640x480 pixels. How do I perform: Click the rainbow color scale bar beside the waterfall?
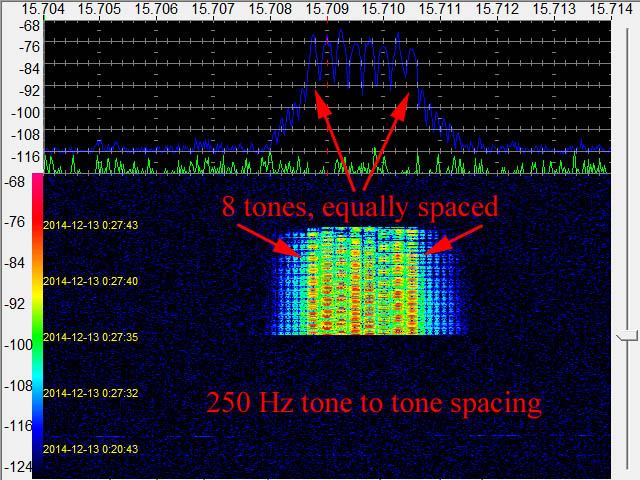coord(38,325)
